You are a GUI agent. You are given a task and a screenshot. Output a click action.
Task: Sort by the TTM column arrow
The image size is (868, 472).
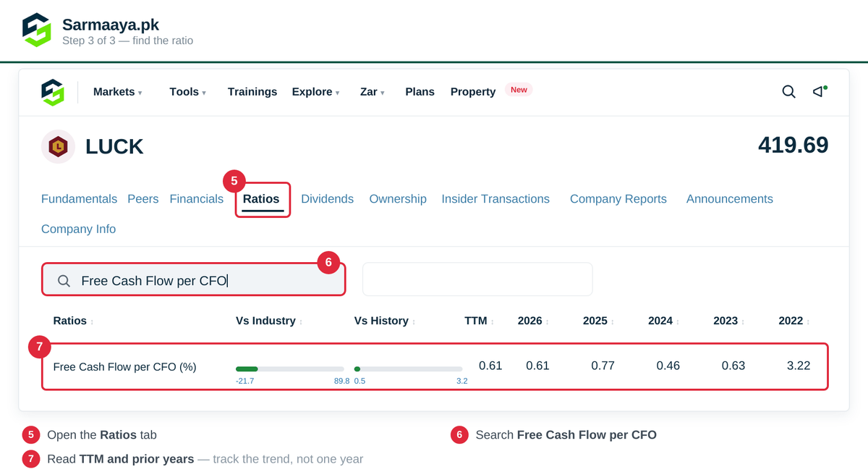tap(493, 321)
